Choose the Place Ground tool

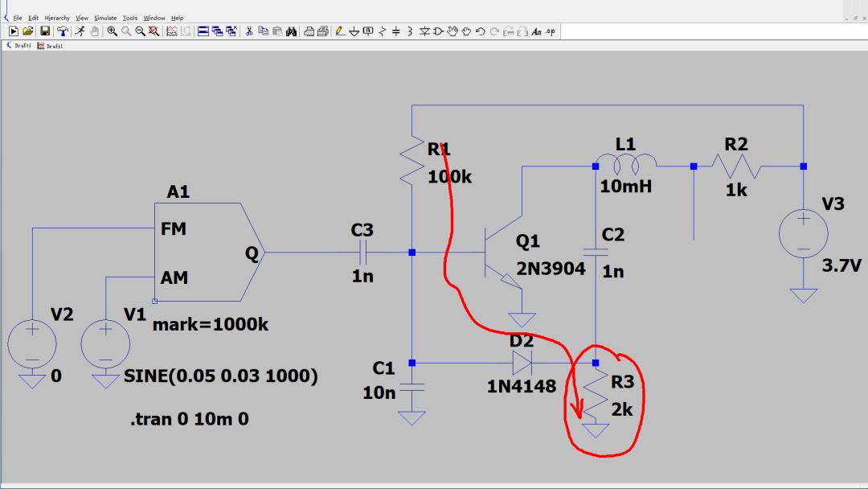[354, 31]
